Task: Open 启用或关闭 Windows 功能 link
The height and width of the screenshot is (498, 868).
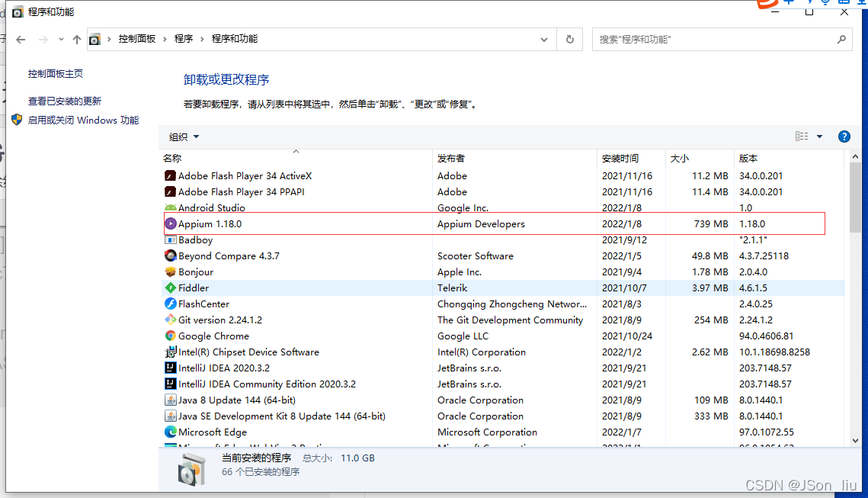Action: (83, 120)
